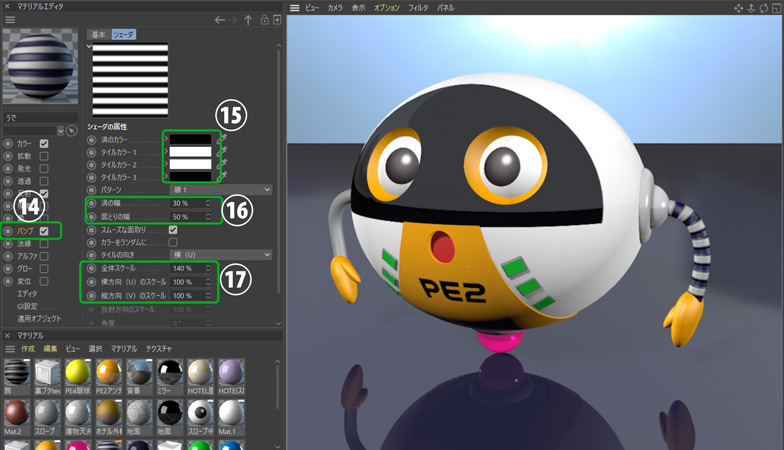784x450 pixels.
Task: Open the パターン dropdown showing 線 1
Action: coord(219,189)
